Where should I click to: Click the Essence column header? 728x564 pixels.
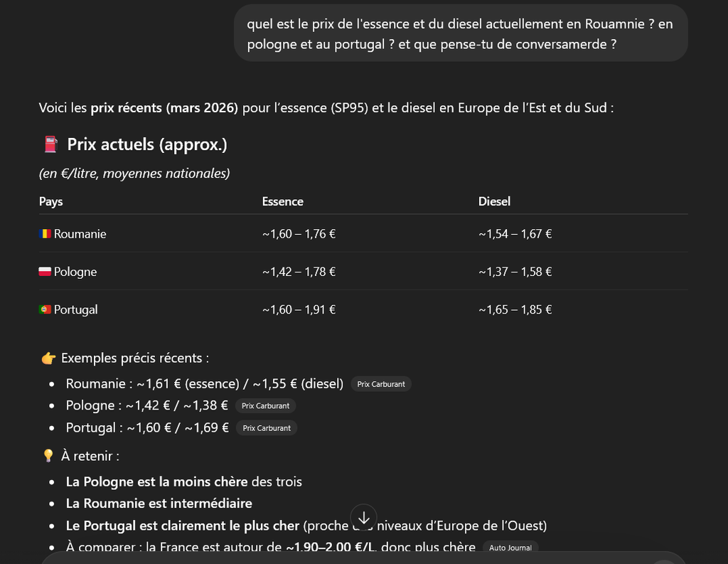[x=283, y=201]
